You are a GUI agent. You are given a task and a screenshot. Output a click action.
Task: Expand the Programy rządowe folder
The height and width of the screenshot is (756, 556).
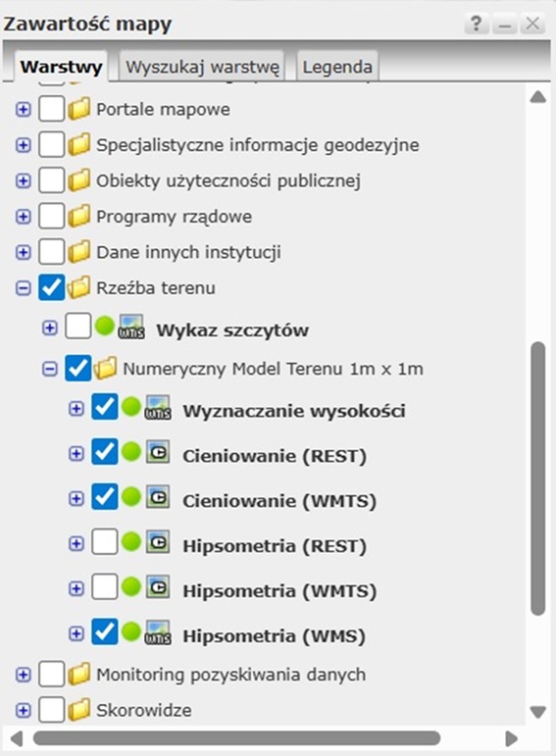[24, 217]
